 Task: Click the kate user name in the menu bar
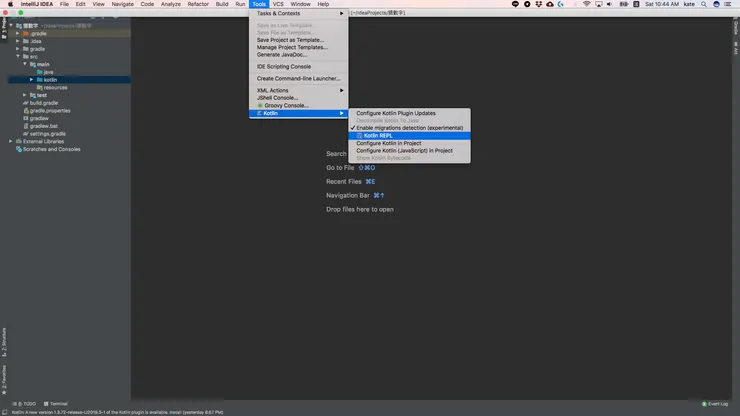pos(689,4)
